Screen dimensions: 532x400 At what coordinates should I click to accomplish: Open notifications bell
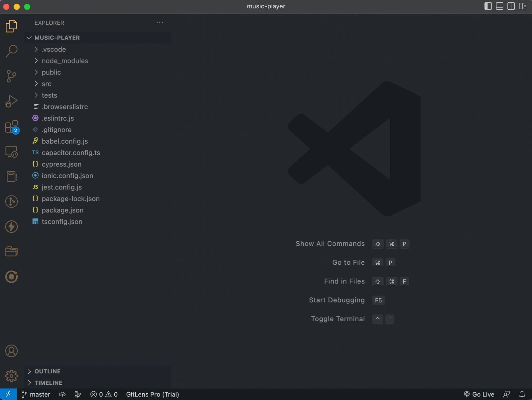(x=522, y=394)
